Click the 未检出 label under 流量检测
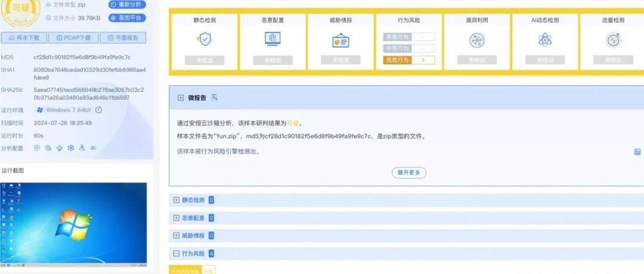Screen dimensions: 644x274 [613, 60]
